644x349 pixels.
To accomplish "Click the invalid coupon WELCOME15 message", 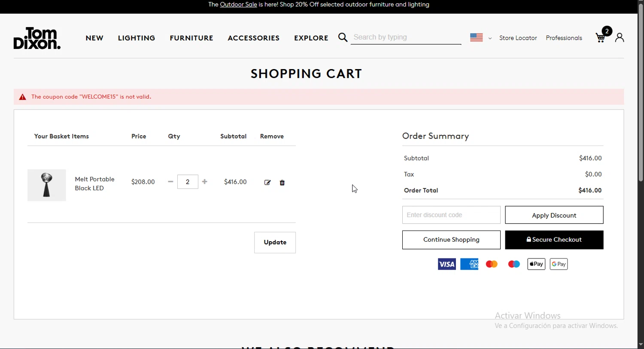I will 91,97.
